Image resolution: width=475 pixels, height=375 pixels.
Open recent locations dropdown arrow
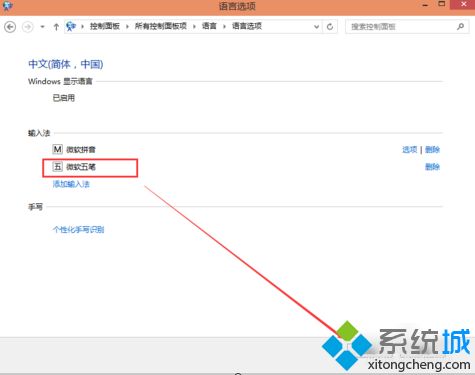[42, 27]
